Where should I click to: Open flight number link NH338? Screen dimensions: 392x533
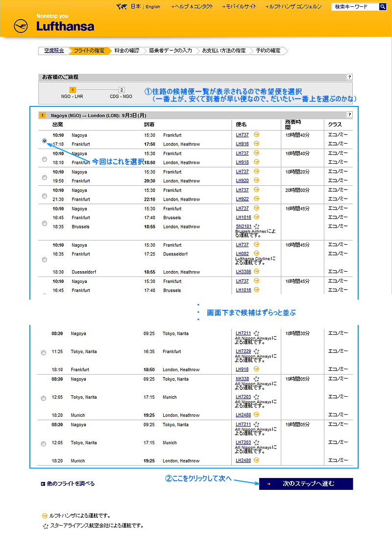(242, 379)
